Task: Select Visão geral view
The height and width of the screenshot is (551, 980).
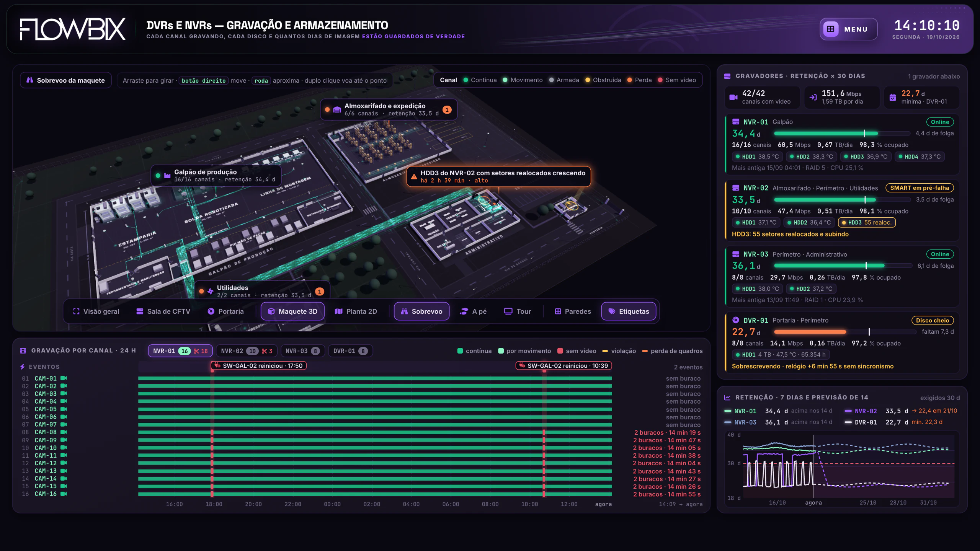Action: click(x=96, y=311)
